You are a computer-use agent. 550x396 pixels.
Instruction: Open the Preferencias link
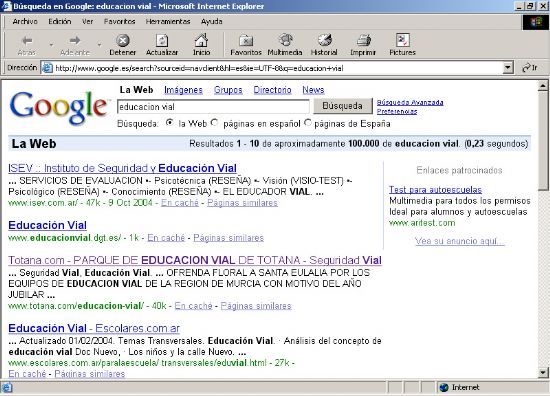pos(397,111)
